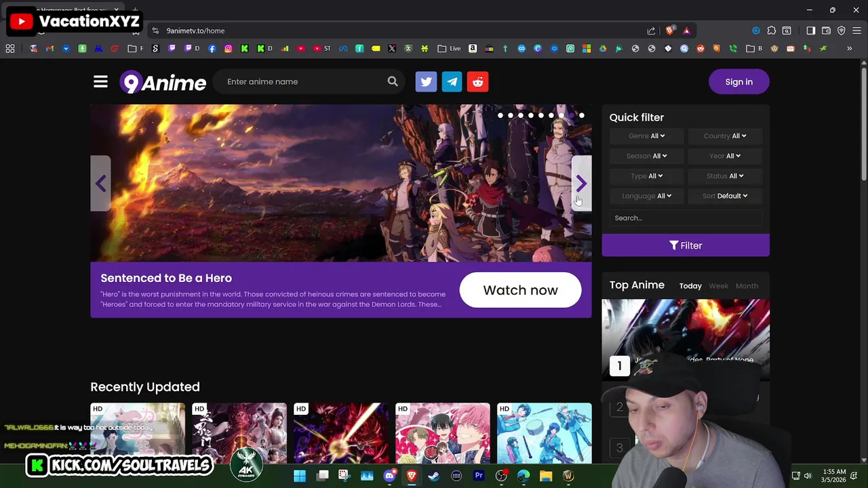Open File Explorer from the taskbar
Viewport: 868px width, 488px height.
546,476
